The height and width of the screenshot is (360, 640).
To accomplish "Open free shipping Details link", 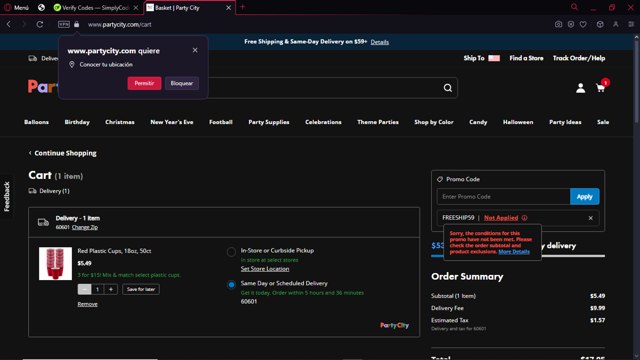I will (x=380, y=42).
